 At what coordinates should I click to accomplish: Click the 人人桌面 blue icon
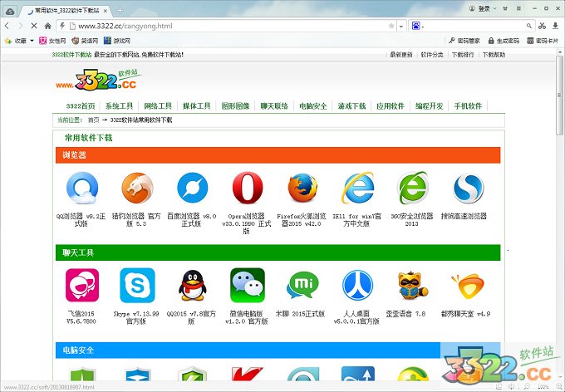[358, 286]
